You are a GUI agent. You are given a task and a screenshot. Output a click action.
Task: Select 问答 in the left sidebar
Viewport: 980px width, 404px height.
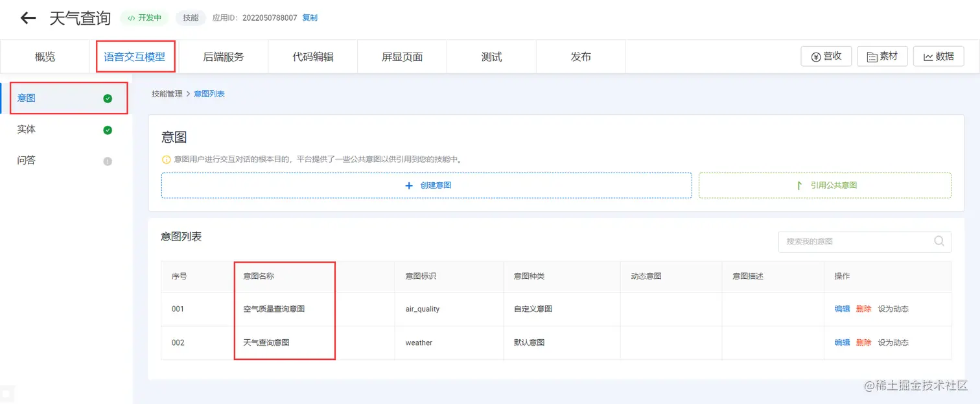coord(66,161)
